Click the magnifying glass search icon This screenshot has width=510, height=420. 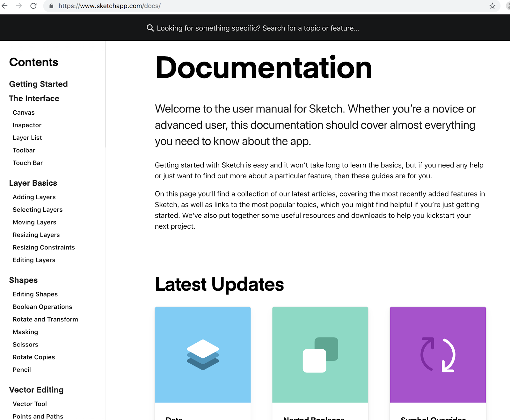coord(150,28)
